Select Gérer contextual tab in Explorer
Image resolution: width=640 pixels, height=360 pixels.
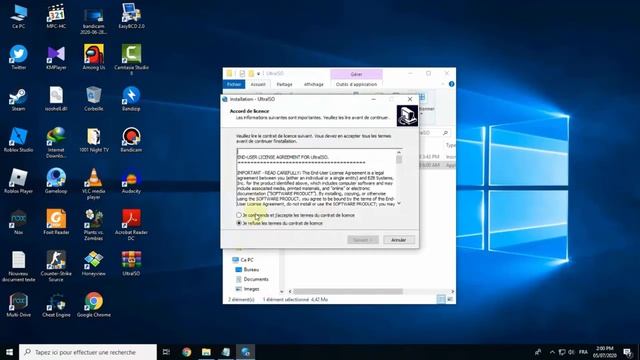356,74
